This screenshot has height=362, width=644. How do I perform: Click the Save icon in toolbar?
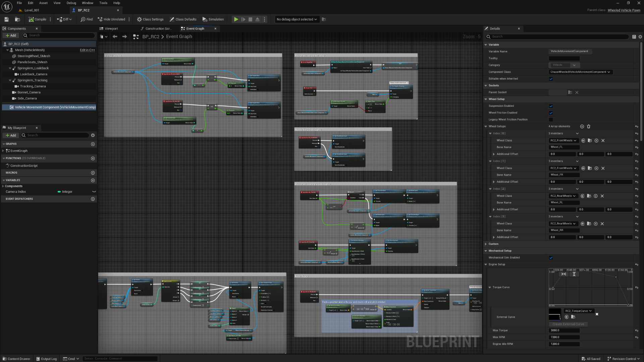click(6, 19)
